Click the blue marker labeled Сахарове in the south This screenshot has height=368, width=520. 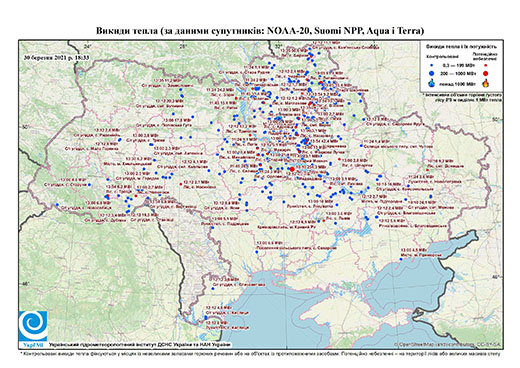[x=257, y=252]
